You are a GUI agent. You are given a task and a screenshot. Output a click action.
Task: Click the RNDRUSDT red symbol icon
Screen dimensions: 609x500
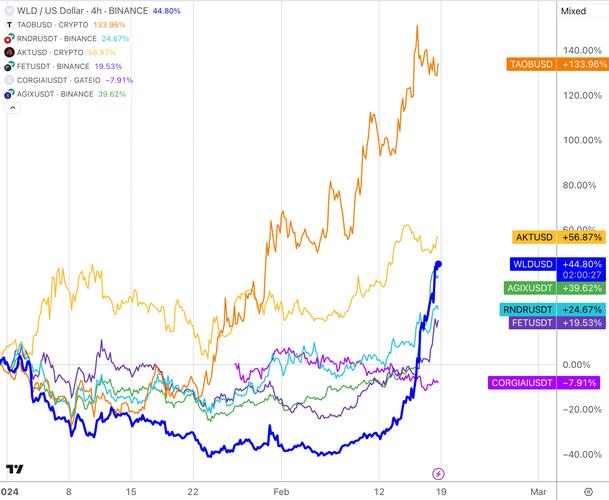click(x=9, y=39)
